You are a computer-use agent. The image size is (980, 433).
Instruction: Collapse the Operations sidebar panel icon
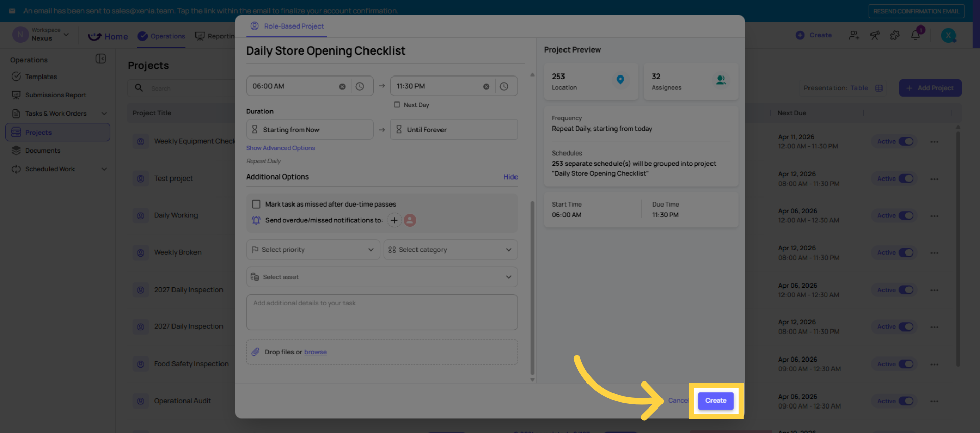point(101,59)
